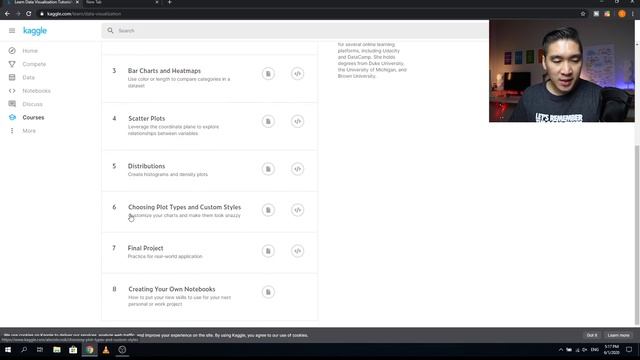640x360 pixels.
Task: Open Bar Charts and Heatmaps exercise icon
Action: point(297,74)
